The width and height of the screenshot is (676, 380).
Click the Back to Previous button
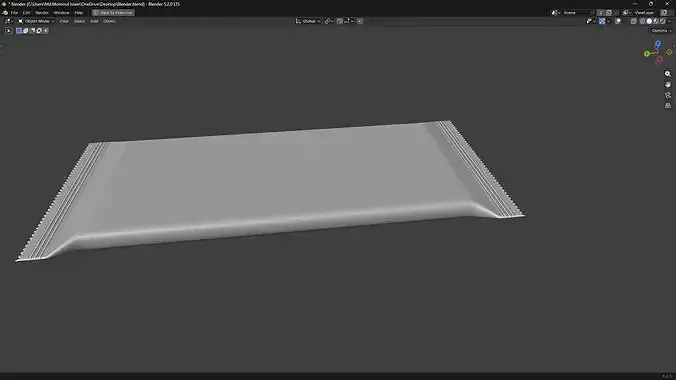click(113, 13)
